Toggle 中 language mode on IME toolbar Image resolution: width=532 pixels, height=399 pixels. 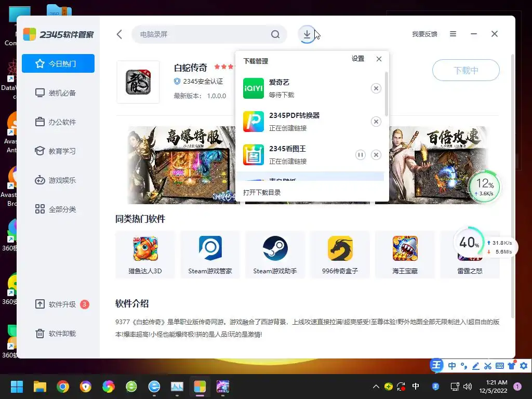coord(452,366)
